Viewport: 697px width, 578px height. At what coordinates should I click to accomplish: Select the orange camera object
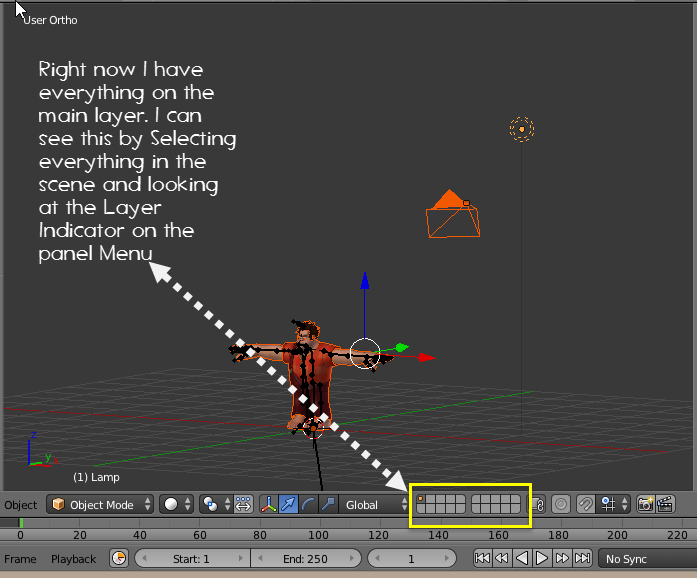pos(453,214)
